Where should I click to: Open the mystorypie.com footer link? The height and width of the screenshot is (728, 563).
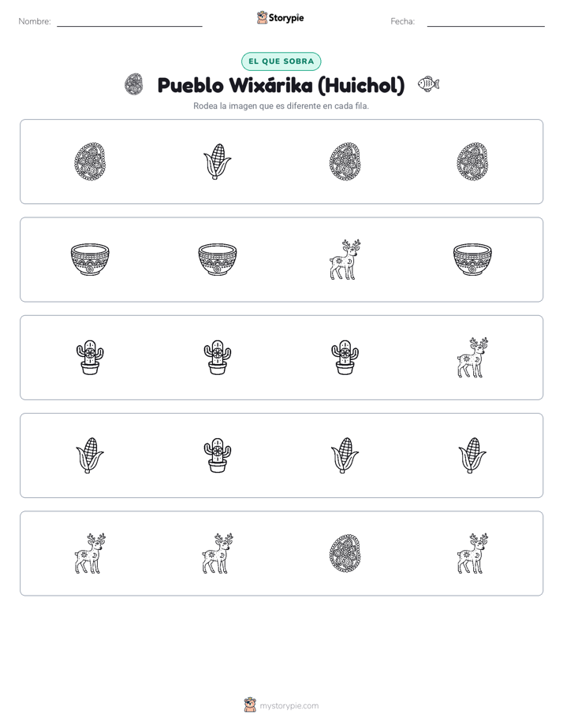tap(289, 706)
